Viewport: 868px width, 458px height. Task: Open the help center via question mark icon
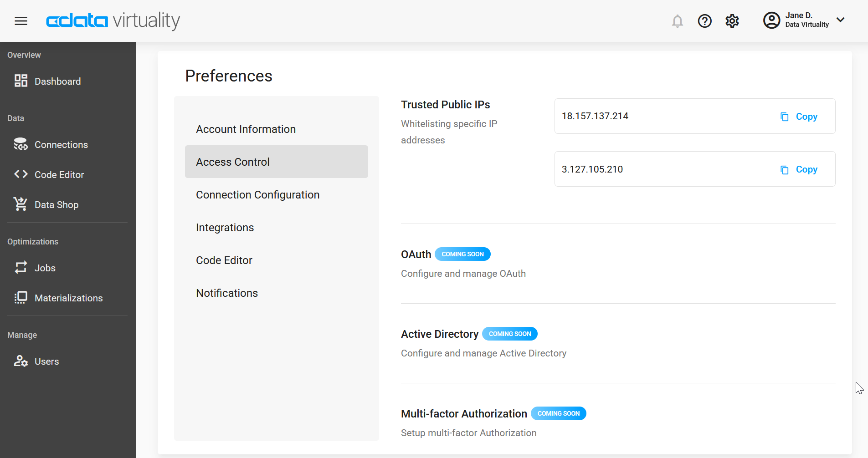point(704,21)
